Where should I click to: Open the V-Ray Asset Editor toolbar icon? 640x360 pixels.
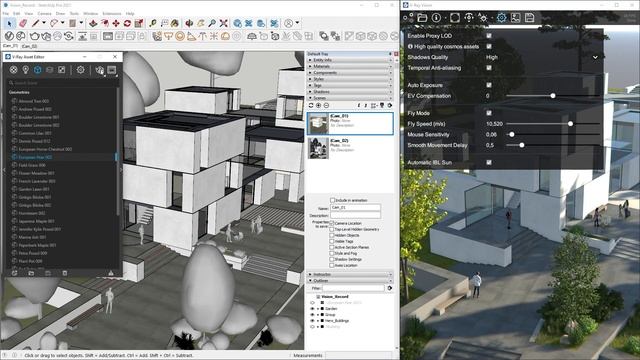[9, 36]
